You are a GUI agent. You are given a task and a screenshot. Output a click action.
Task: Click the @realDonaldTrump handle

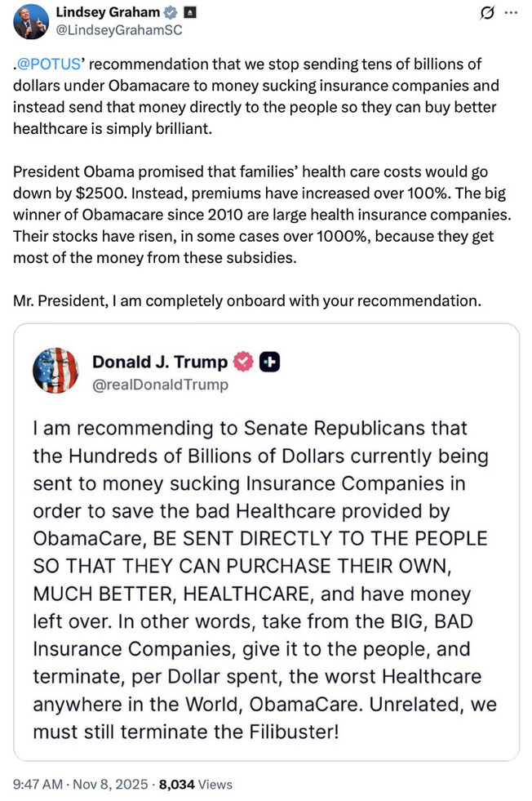(160, 384)
